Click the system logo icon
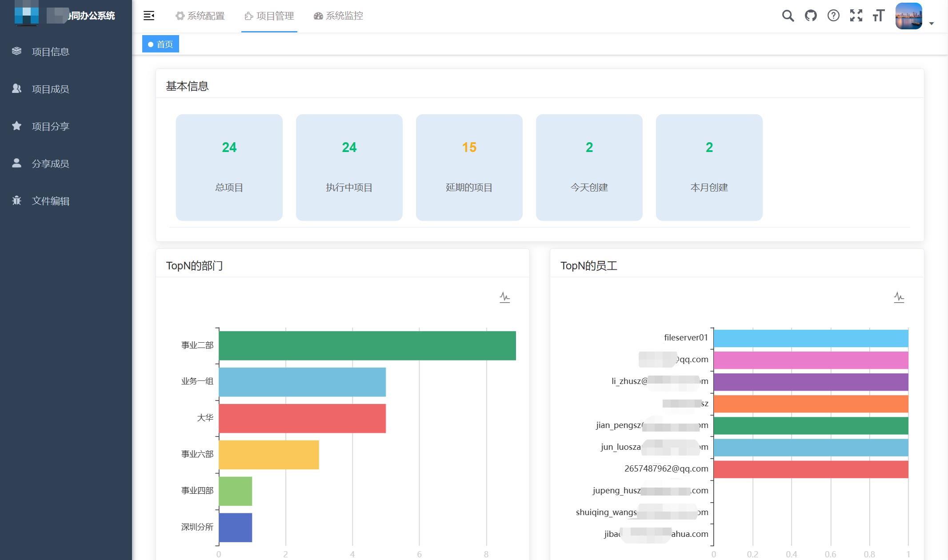Screen dimensions: 948x560 [26, 13]
